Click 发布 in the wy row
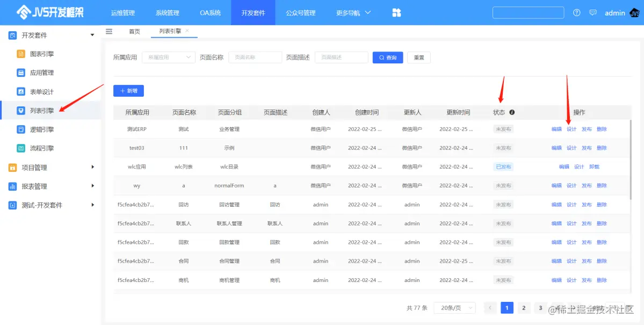Screen dimensions: 644x325 coord(587,186)
